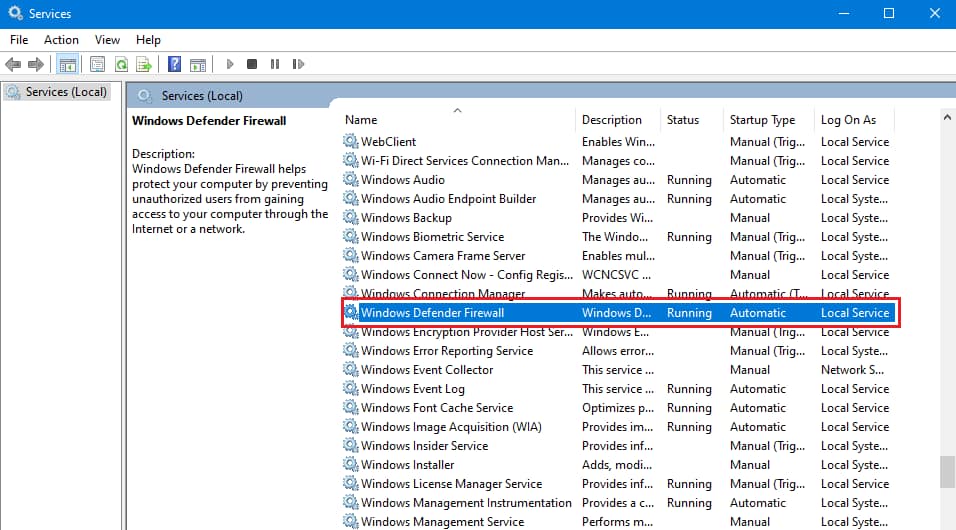956x530 pixels.
Task: Select the Windows Camera Frame Server row
Action: click(x=618, y=256)
